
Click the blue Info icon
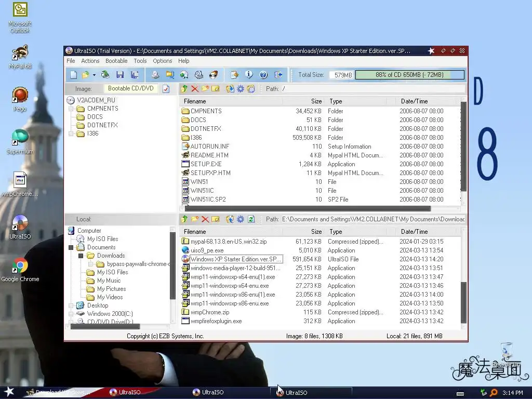pos(249,75)
